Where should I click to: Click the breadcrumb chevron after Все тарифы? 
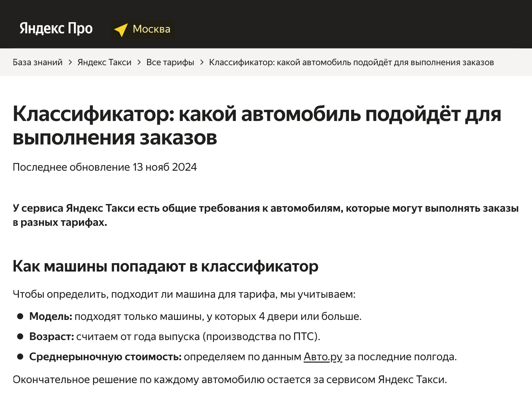pyautogui.click(x=202, y=62)
